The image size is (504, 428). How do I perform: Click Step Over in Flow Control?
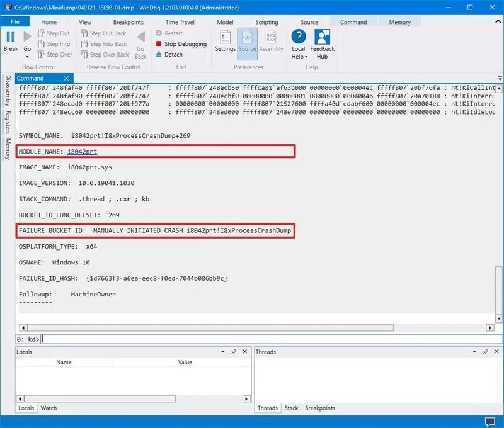point(55,54)
